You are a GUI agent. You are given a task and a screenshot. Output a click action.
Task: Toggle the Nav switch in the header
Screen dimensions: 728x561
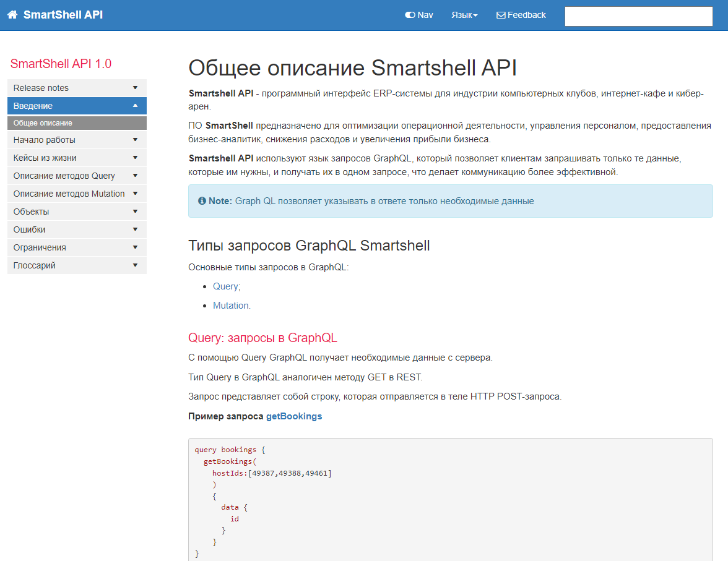418,15
